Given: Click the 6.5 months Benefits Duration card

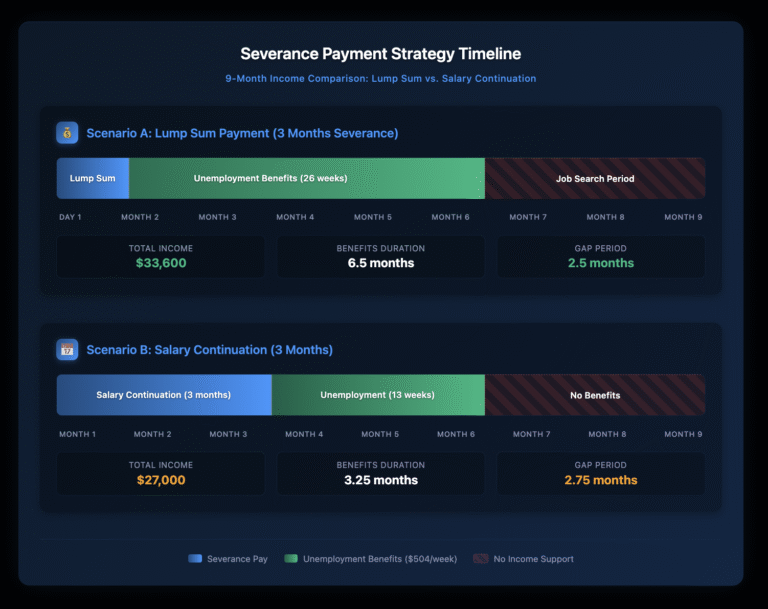Looking at the screenshot, I should pyautogui.click(x=381, y=256).
